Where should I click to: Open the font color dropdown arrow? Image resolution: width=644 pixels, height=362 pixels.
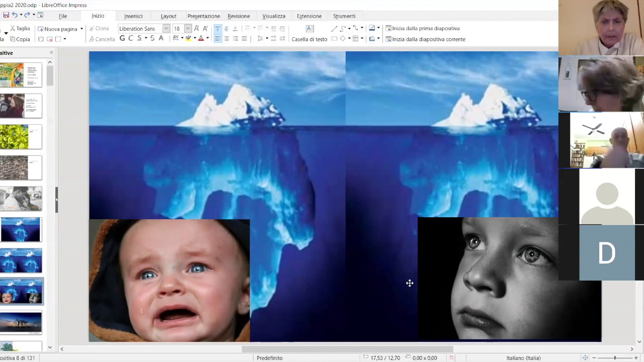pyautogui.click(x=207, y=39)
